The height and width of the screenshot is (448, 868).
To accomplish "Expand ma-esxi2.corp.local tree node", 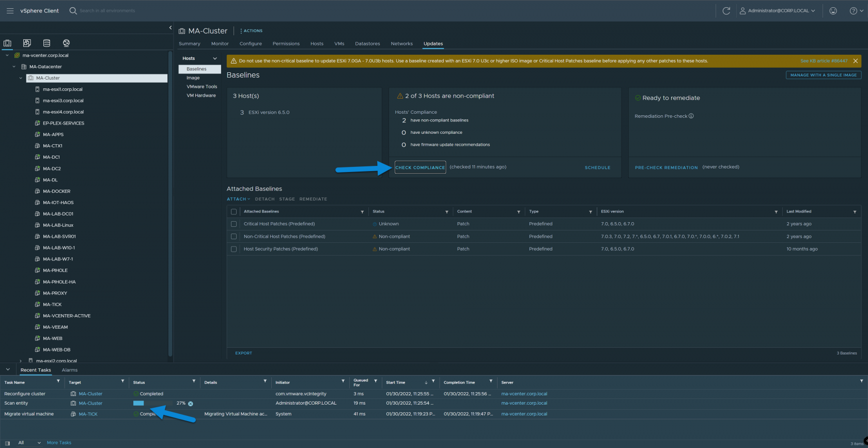I will click(x=21, y=361).
